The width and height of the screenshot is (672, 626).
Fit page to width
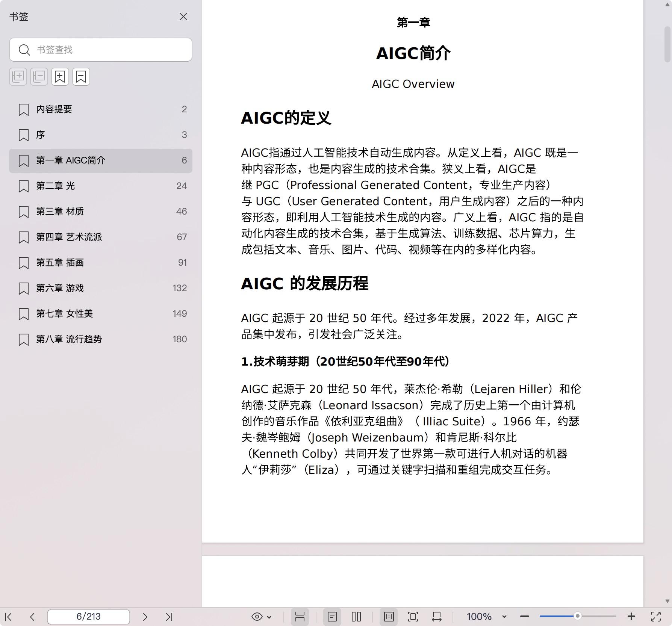click(437, 617)
